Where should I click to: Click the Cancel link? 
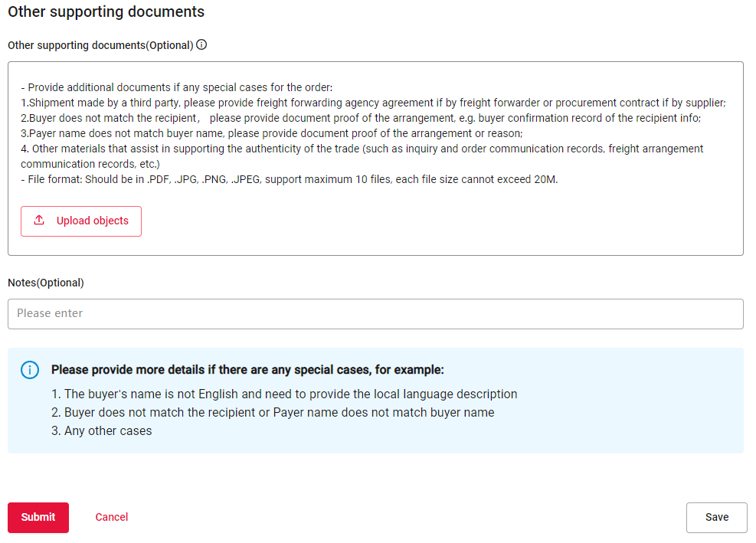click(x=112, y=517)
